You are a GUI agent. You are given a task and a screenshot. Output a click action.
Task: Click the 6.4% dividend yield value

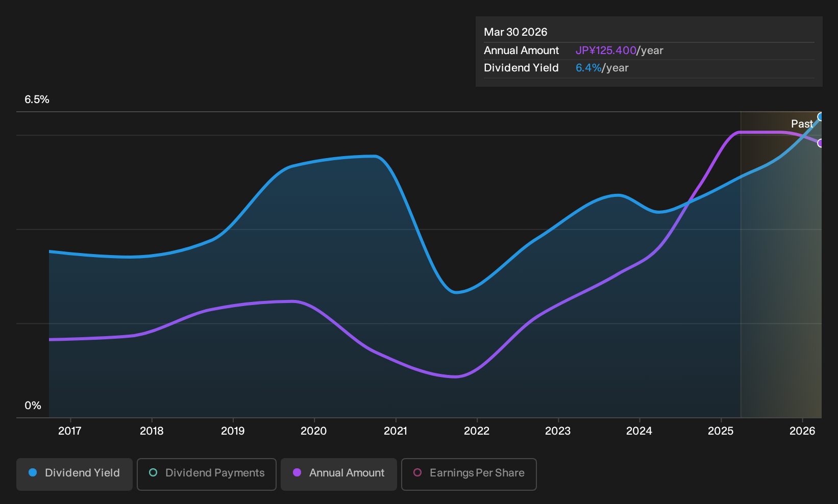point(588,68)
